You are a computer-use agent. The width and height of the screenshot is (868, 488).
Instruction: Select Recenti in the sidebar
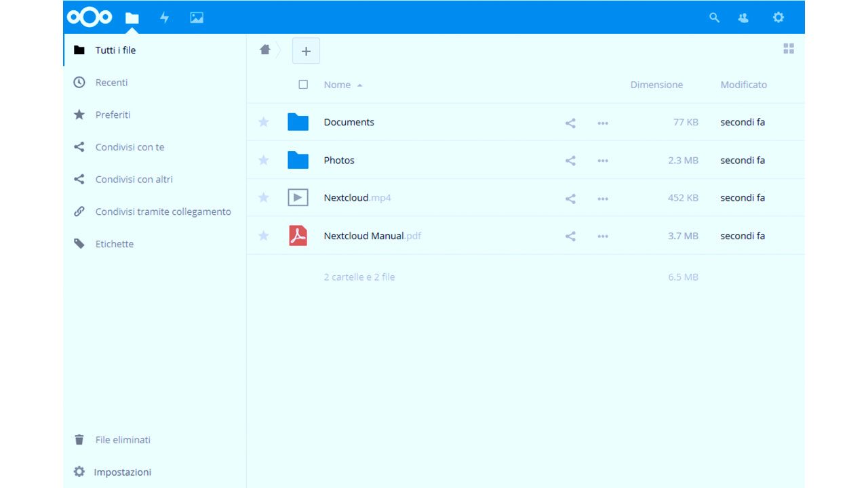pos(111,83)
